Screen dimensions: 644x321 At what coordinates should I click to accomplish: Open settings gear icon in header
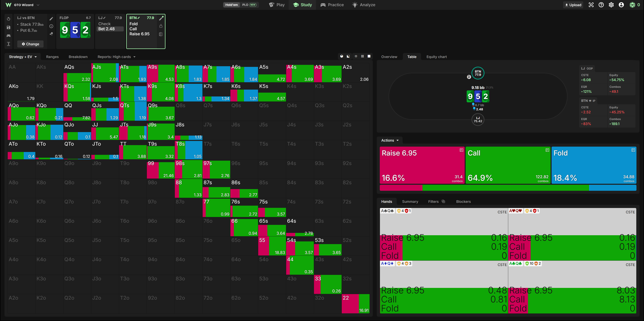click(611, 5)
